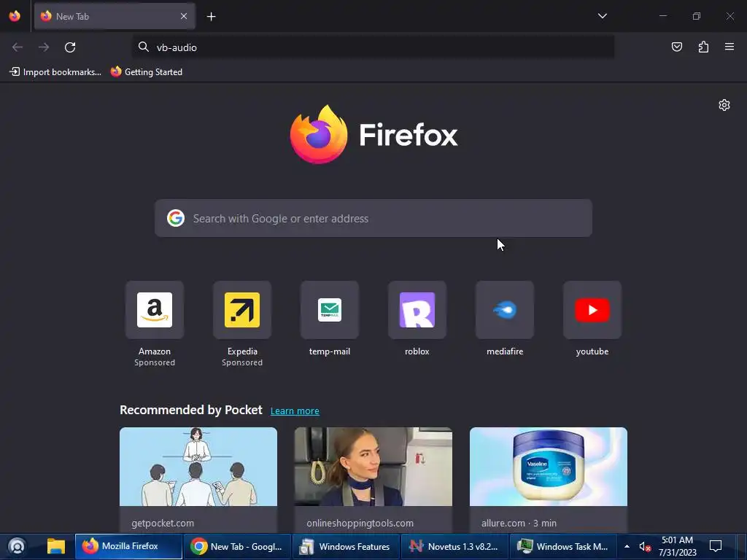The image size is (747, 560).
Task: Open the Firefox View button
Action: pos(15,16)
